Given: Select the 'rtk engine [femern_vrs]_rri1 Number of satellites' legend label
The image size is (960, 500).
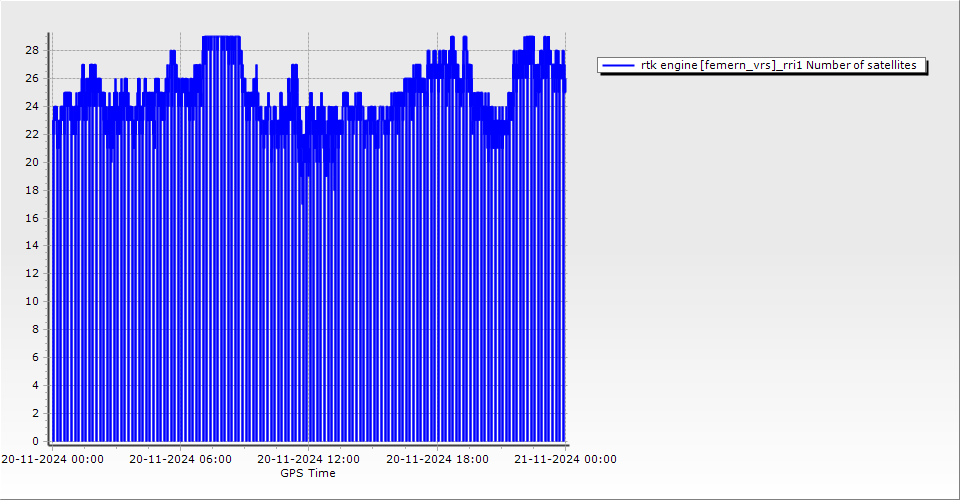Looking at the screenshot, I should click(778, 65).
